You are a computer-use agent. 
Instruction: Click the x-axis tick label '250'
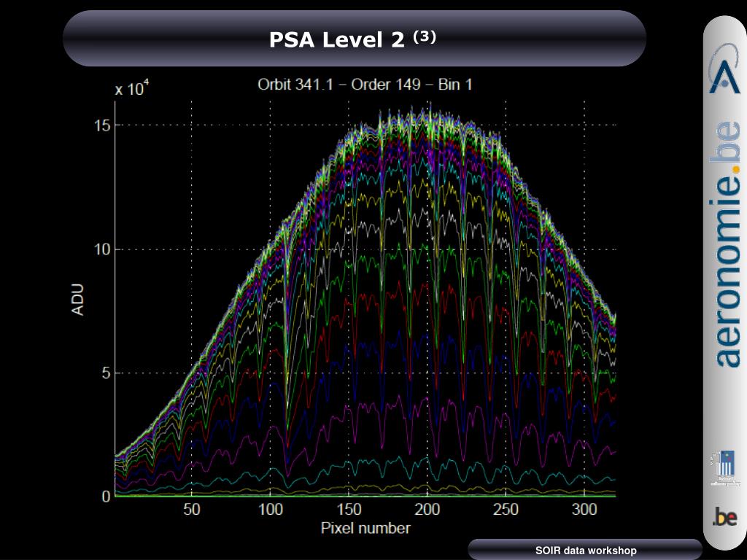pos(506,510)
